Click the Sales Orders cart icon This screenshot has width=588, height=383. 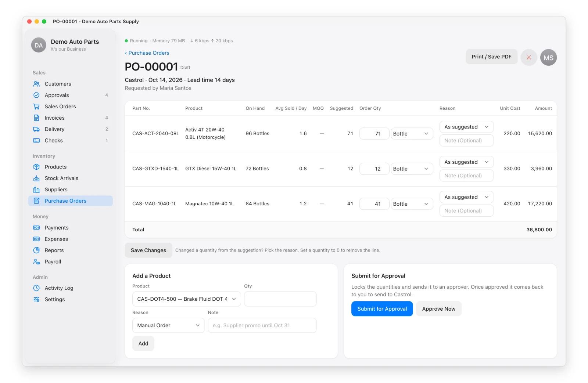pyautogui.click(x=36, y=107)
